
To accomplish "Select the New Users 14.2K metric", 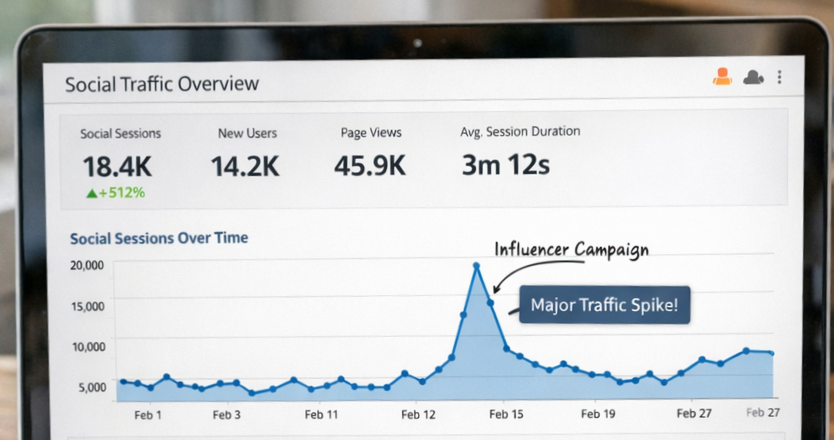I will point(244,165).
